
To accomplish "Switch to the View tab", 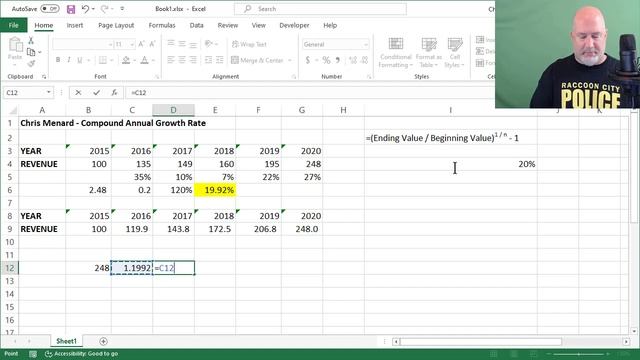I will 258,25.
